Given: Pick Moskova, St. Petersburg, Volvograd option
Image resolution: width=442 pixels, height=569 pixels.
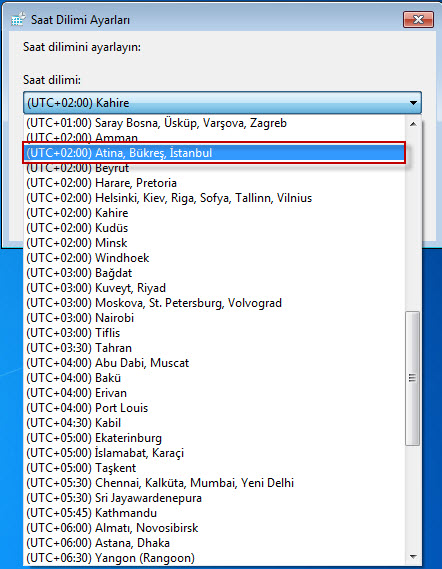Looking at the screenshot, I should pos(214,303).
